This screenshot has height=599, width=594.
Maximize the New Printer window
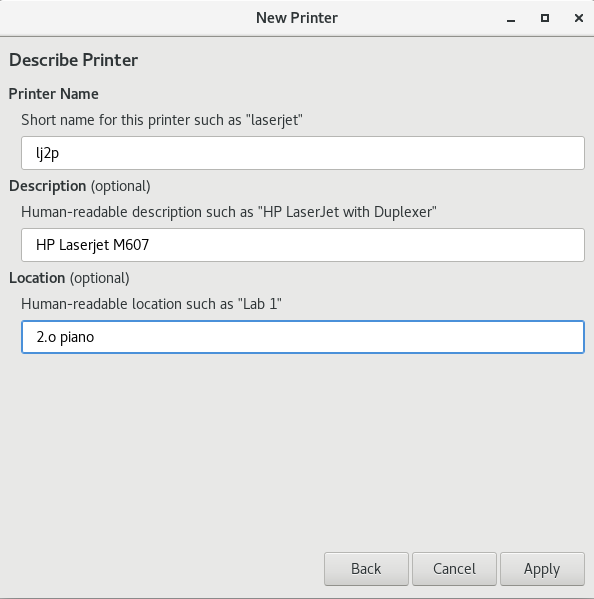[545, 18]
